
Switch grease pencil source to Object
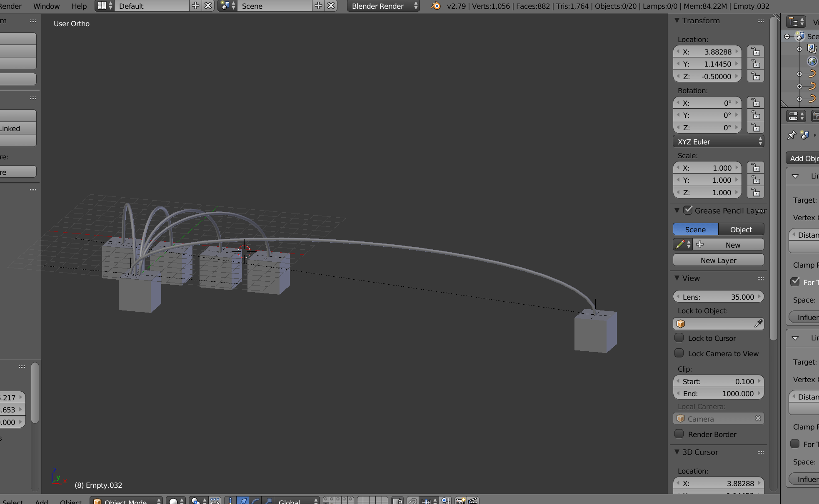741,229
